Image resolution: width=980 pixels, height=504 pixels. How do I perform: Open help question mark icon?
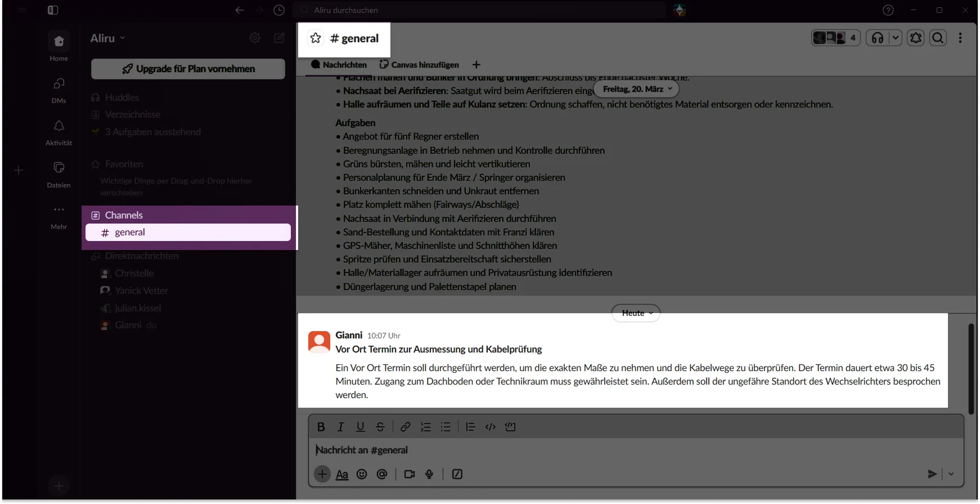[888, 10]
